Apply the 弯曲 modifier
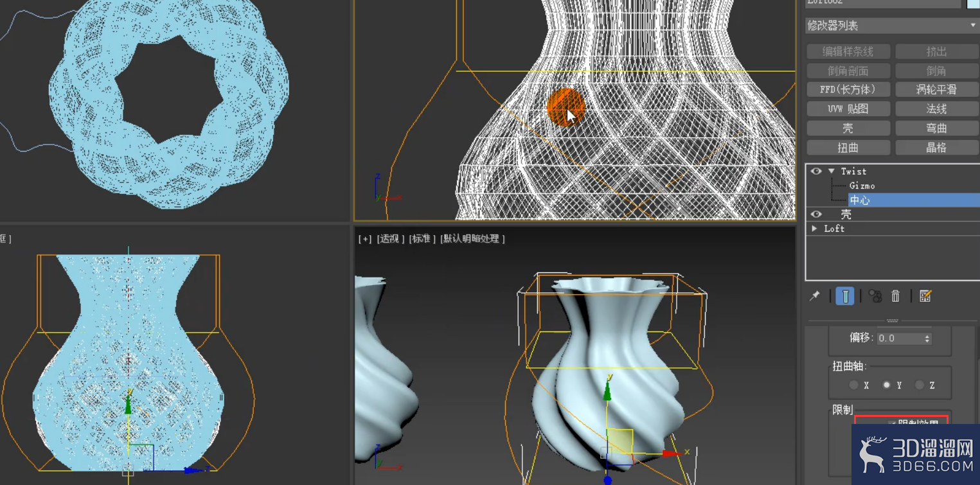 pos(936,128)
